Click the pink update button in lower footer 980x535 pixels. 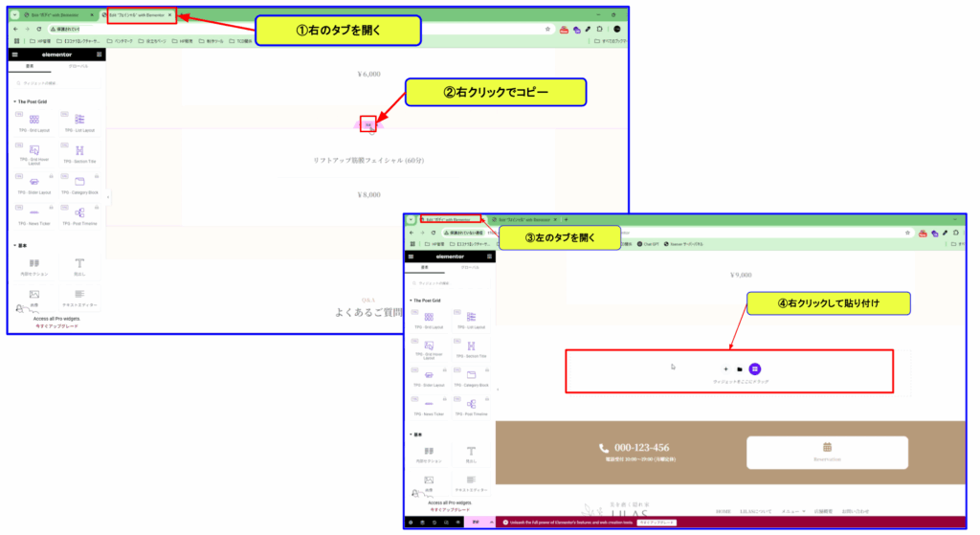[477, 523]
